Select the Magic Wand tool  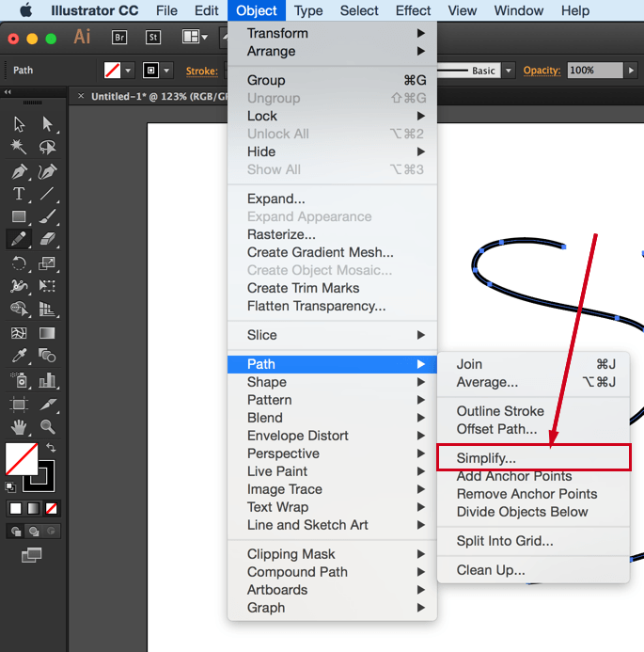(19, 147)
